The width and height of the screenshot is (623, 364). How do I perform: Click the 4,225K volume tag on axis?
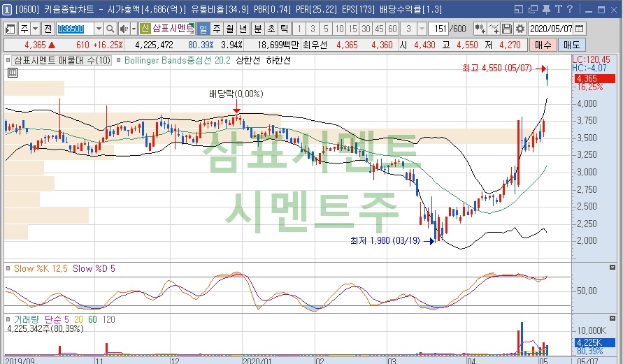pyautogui.click(x=594, y=342)
